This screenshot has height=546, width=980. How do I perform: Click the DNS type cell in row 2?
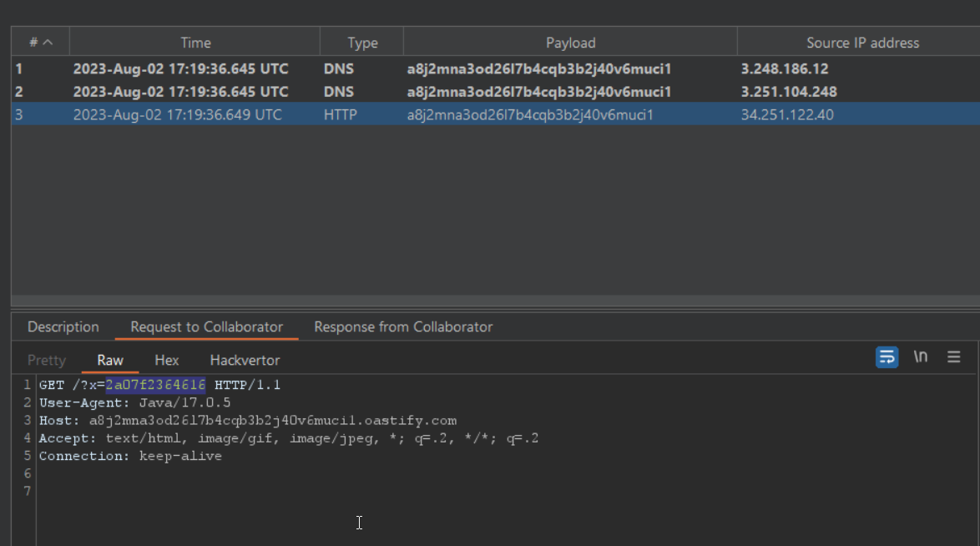tap(339, 92)
